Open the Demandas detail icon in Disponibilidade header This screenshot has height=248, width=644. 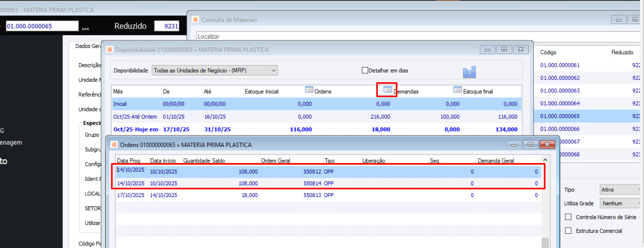387,90
